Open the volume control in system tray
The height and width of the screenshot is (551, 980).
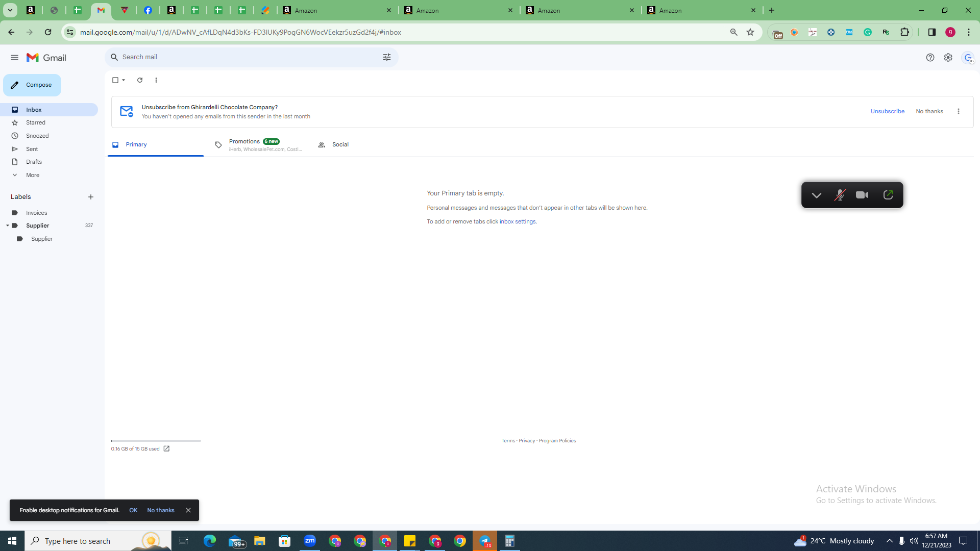tap(914, 541)
